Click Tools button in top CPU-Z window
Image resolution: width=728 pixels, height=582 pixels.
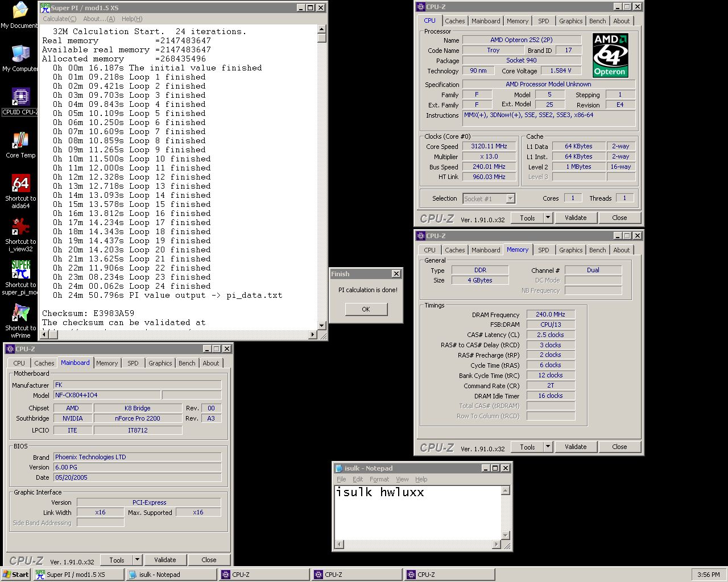[x=527, y=218]
